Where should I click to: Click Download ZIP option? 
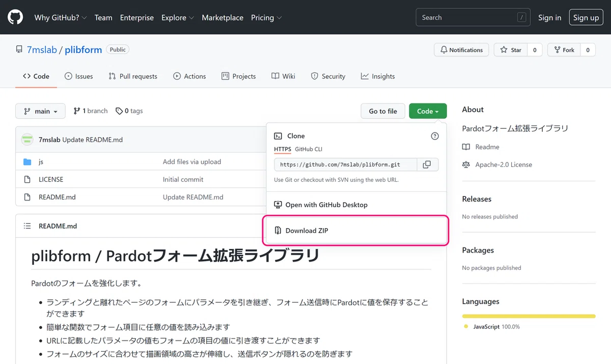[356, 231]
